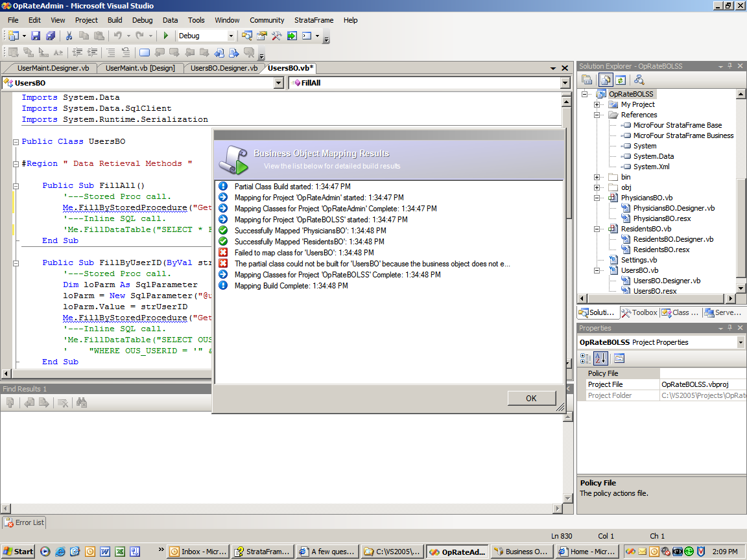Click the Start Debugging play icon
The width and height of the screenshot is (747, 560).
point(166,36)
